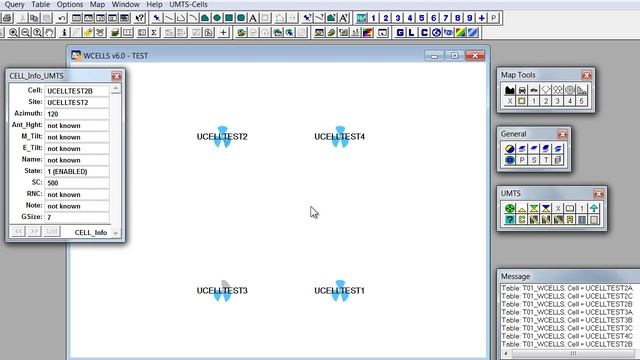Close the CELL_Info_UMTS panel
This screenshot has width=640, height=360.
click(116, 76)
